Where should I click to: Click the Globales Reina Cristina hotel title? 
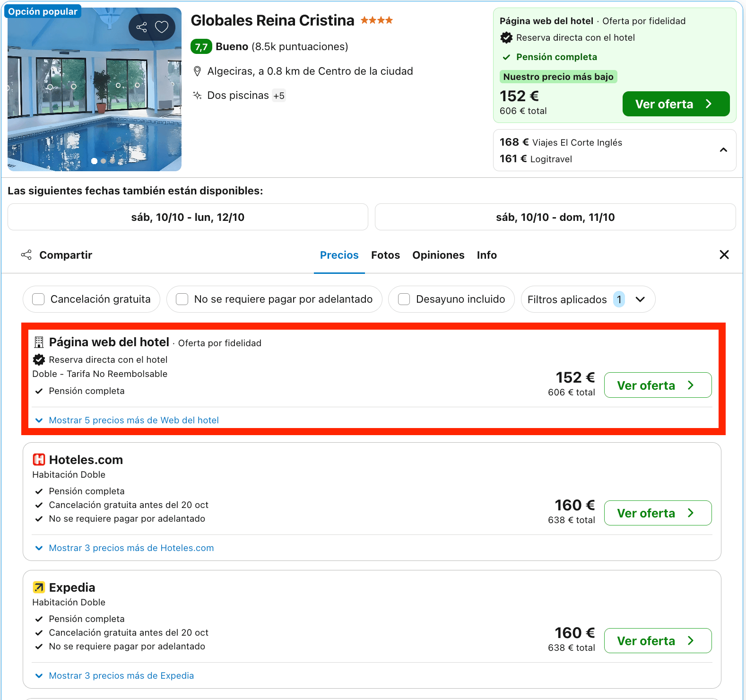click(x=272, y=21)
